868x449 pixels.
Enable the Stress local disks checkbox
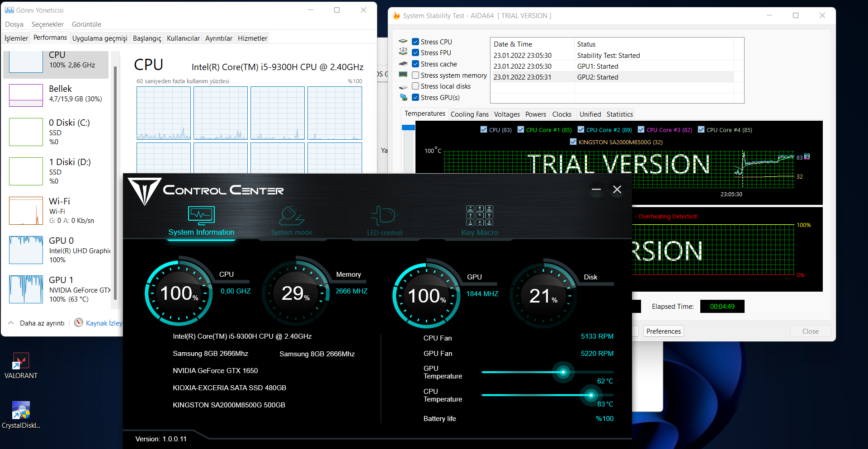coord(415,86)
